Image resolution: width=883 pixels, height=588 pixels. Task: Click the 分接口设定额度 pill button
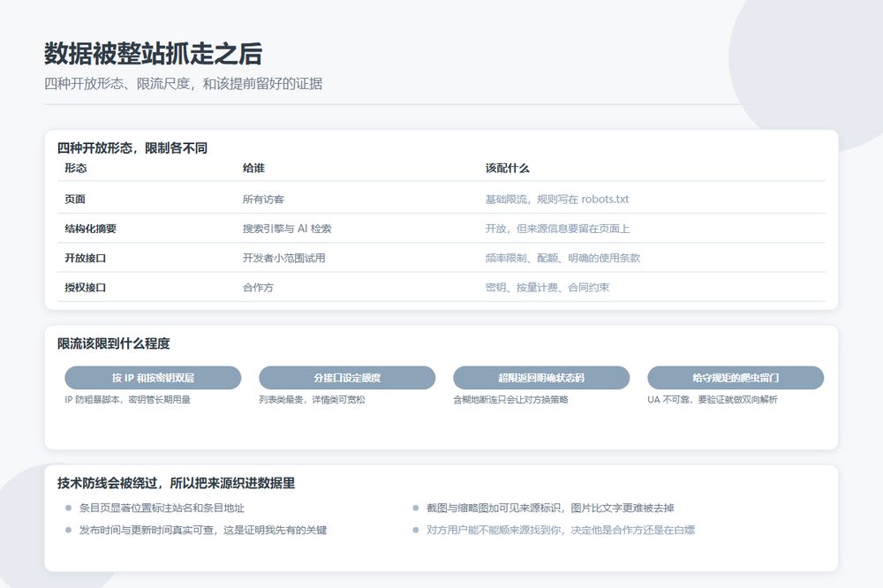tap(347, 378)
